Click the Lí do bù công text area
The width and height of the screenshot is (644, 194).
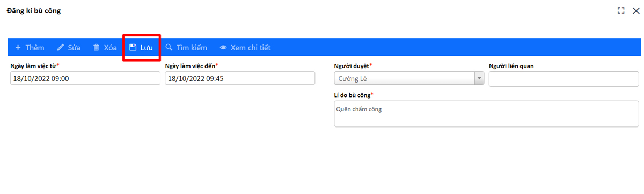pos(486,114)
